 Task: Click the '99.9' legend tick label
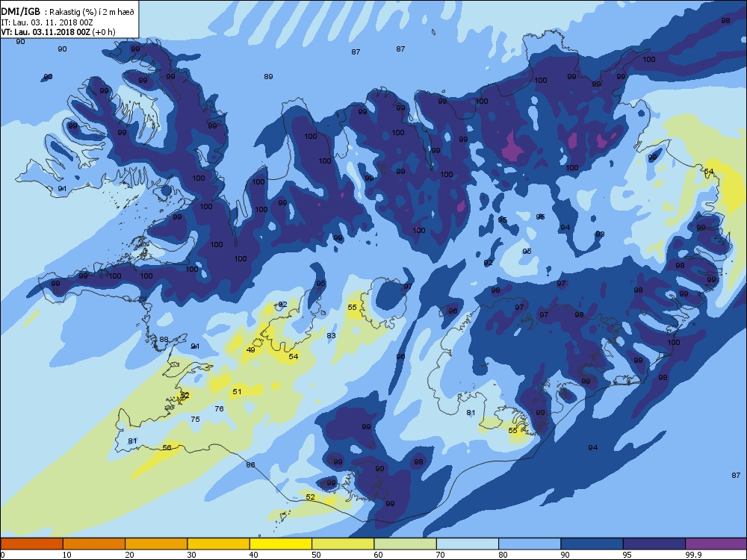(693, 555)
